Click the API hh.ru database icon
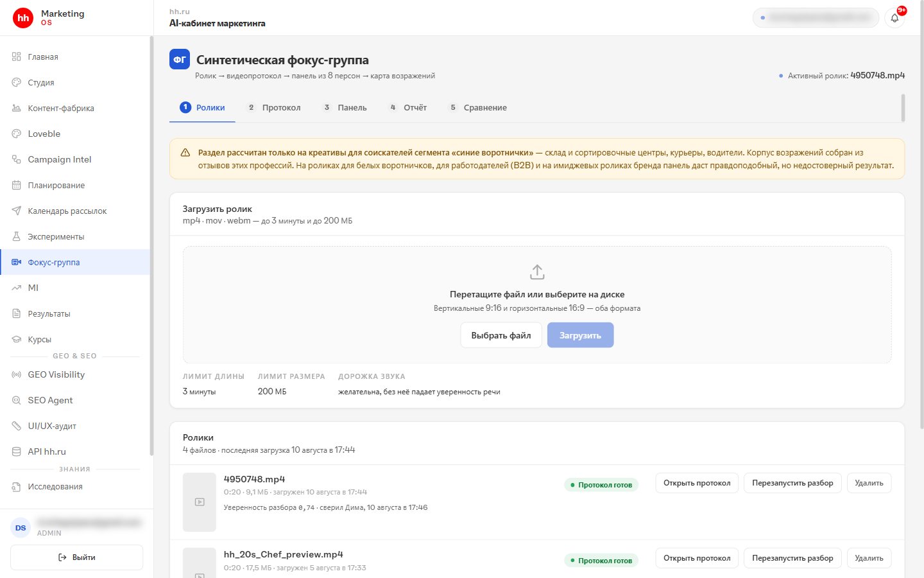This screenshot has width=924, height=578. click(x=17, y=451)
